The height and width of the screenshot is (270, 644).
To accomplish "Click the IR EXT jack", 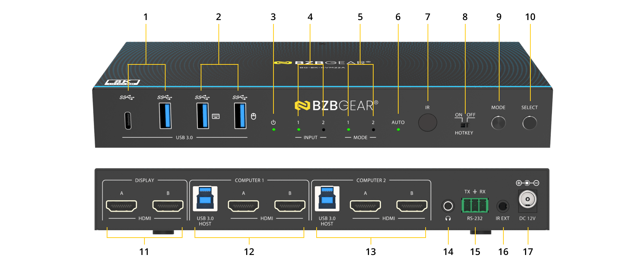I will 502,206.
